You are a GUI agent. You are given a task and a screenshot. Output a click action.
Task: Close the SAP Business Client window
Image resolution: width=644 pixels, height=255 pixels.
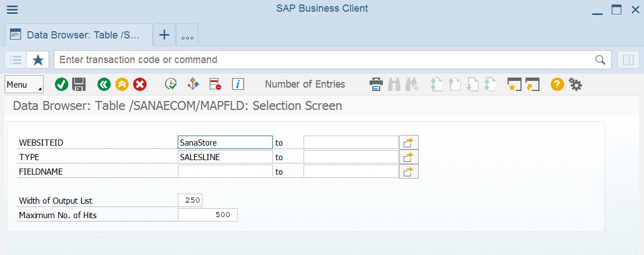point(635,9)
